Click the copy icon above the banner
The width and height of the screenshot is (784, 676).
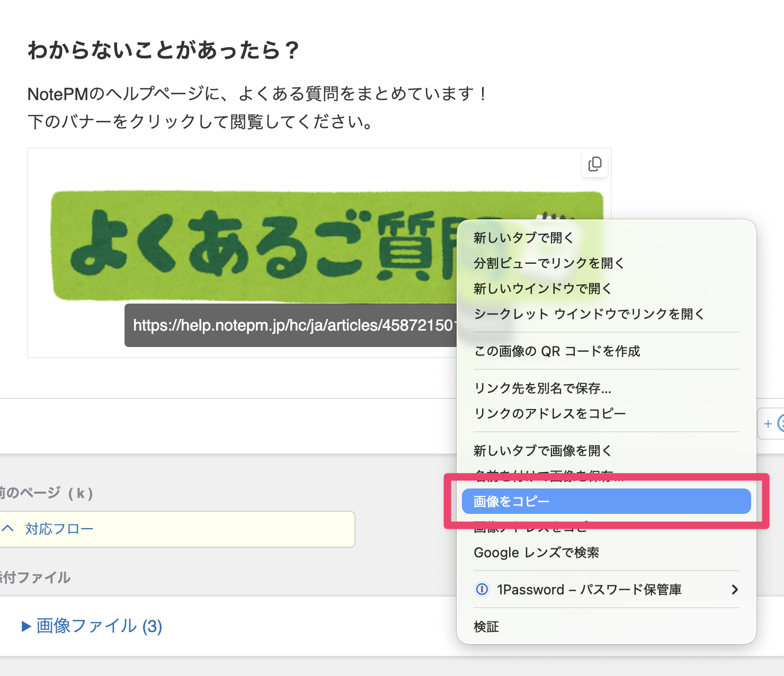[595, 164]
